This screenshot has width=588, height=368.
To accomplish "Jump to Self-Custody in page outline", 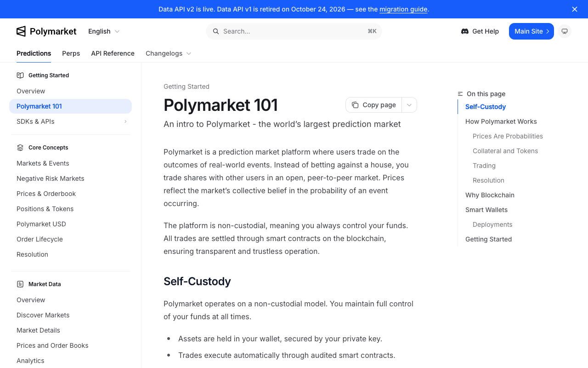I will pyautogui.click(x=486, y=107).
